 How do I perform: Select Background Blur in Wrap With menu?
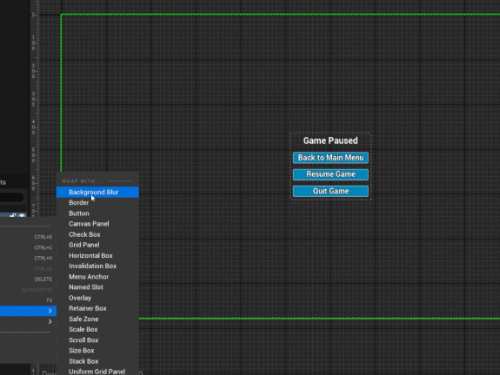[x=97, y=192]
